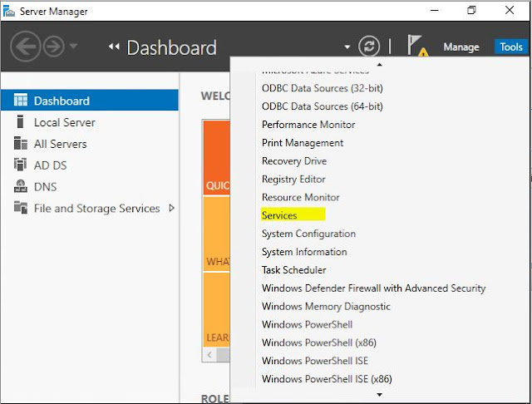
Task: Refresh the Server Manager dashboard
Action: click(368, 47)
